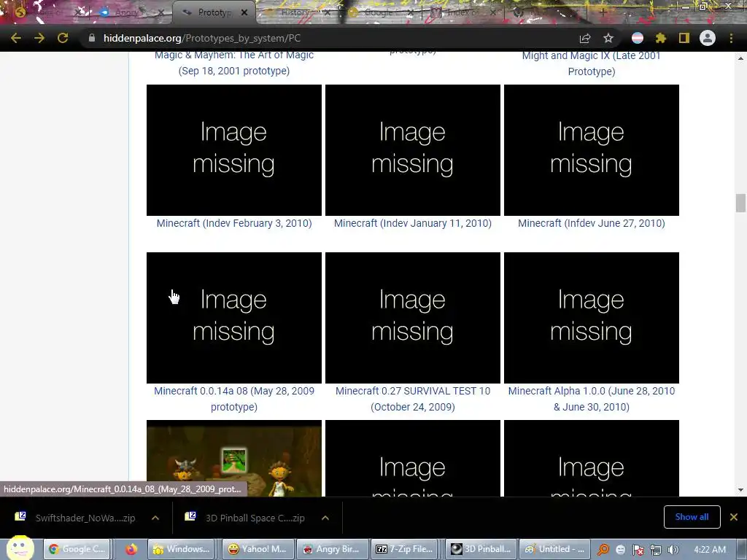This screenshot has width=747, height=560.
Task: Click the cave cartoon characters game thumbnail
Action: (x=234, y=458)
